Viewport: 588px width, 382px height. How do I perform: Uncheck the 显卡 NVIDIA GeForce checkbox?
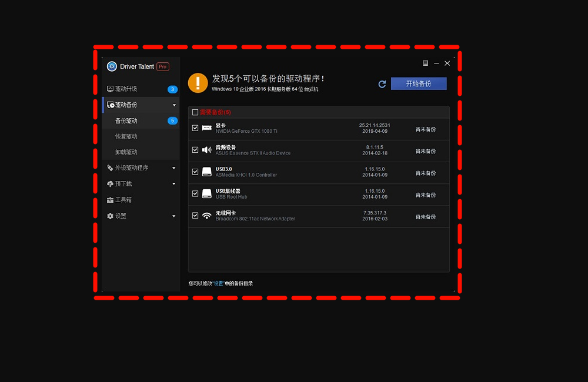point(195,128)
